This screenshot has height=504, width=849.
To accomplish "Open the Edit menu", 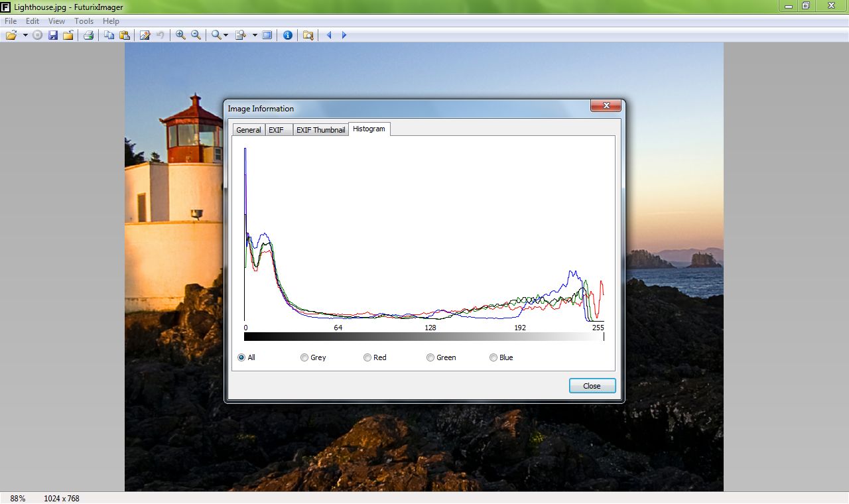I will click(33, 21).
